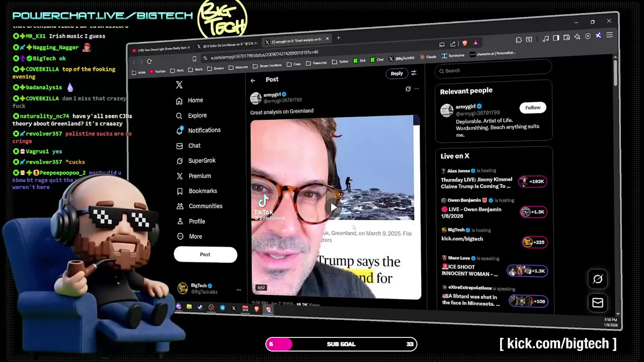Open BigTech account menu dots
The image size is (644, 362).
pos(238,290)
